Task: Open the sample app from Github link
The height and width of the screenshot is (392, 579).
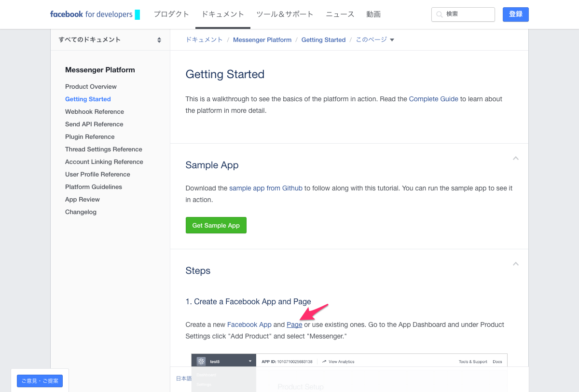Action: coord(265,188)
